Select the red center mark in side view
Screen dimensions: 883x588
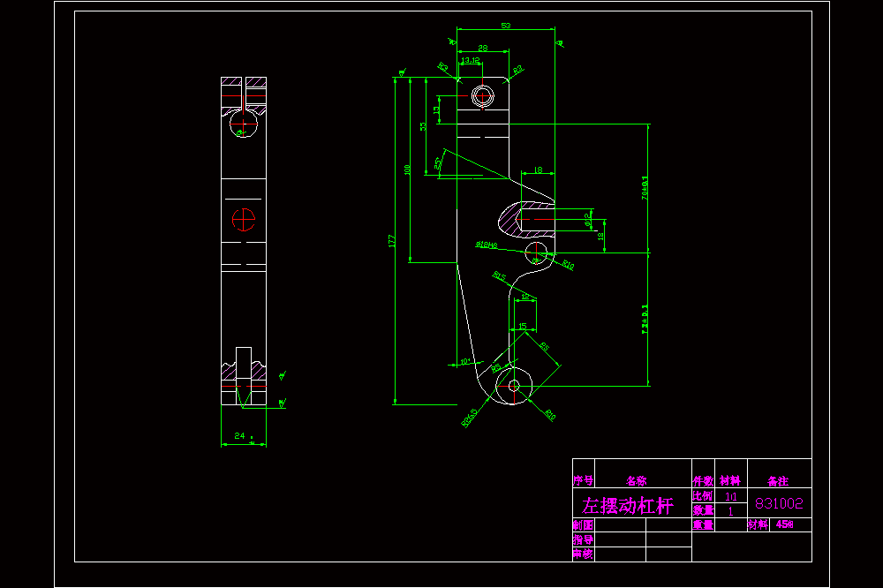tap(244, 219)
